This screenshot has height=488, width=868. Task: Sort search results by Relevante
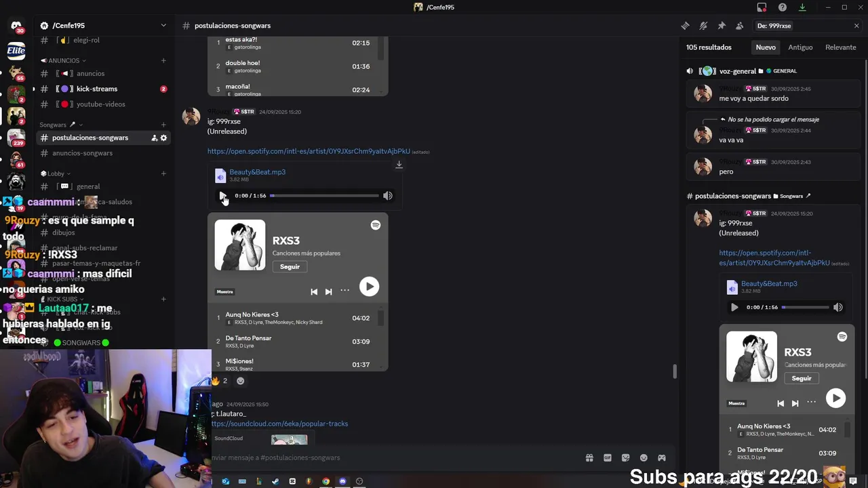click(x=840, y=47)
